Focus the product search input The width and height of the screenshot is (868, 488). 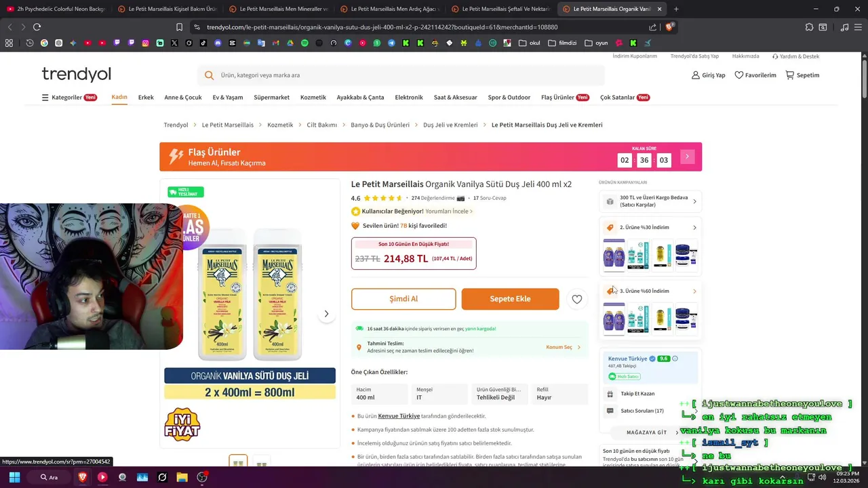401,75
